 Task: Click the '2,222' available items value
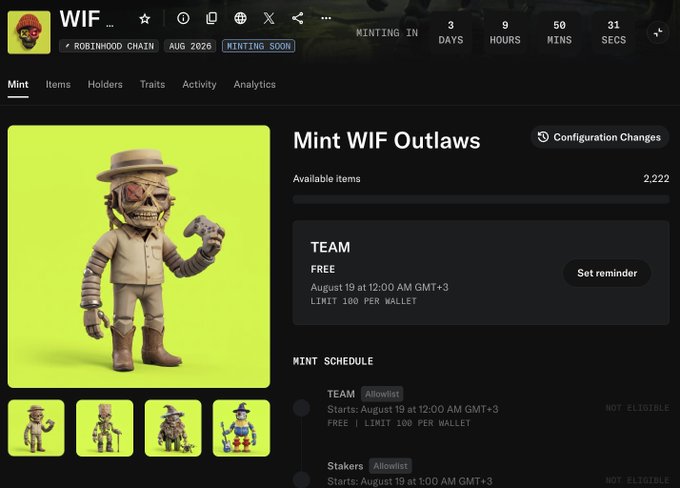(x=656, y=179)
